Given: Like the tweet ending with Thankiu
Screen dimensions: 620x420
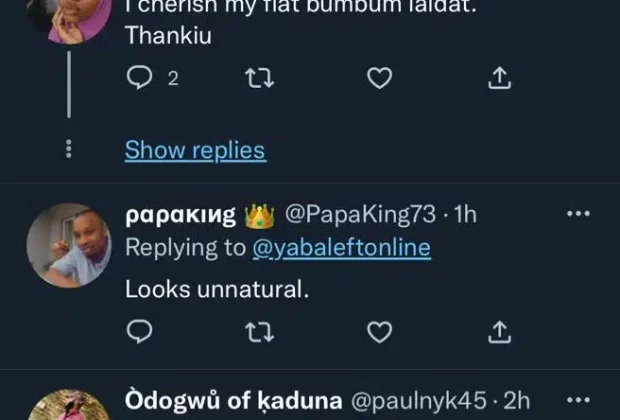Looking at the screenshot, I should pyautogui.click(x=378, y=78).
